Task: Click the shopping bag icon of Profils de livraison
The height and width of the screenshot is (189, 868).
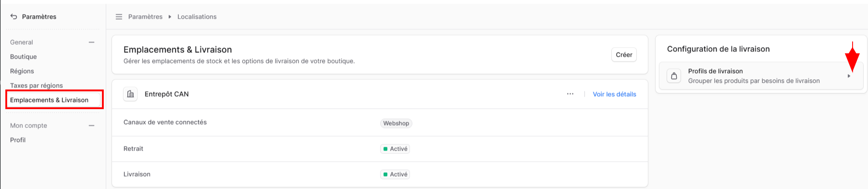Action: (674, 76)
